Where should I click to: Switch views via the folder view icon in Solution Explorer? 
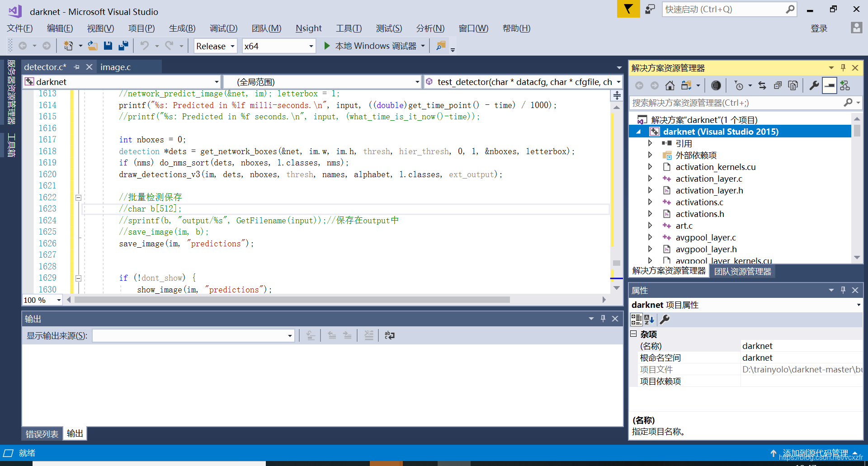pos(686,85)
